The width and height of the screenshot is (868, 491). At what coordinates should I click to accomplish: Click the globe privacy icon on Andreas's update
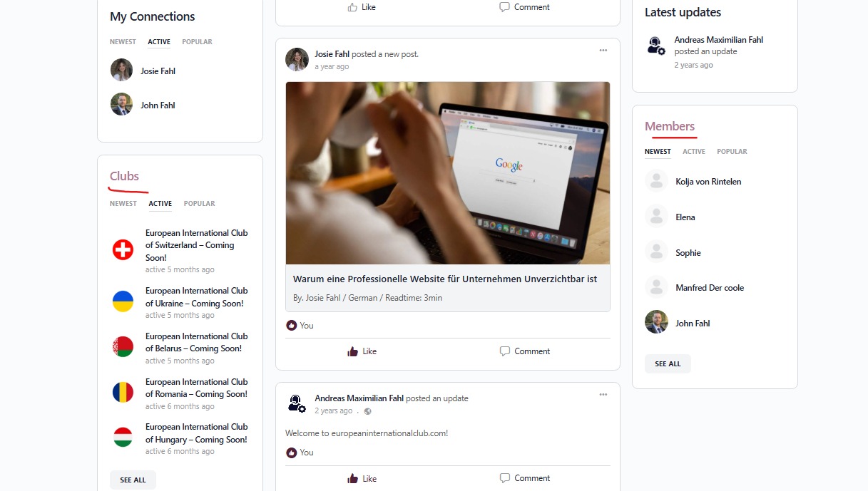pyautogui.click(x=367, y=411)
